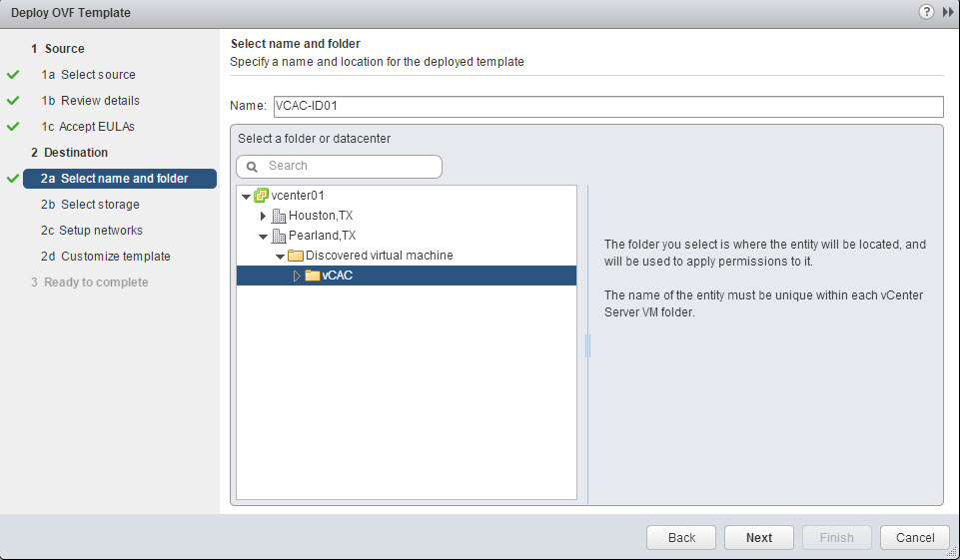
Task: Click the vCAC folder icon
Action: (313, 276)
